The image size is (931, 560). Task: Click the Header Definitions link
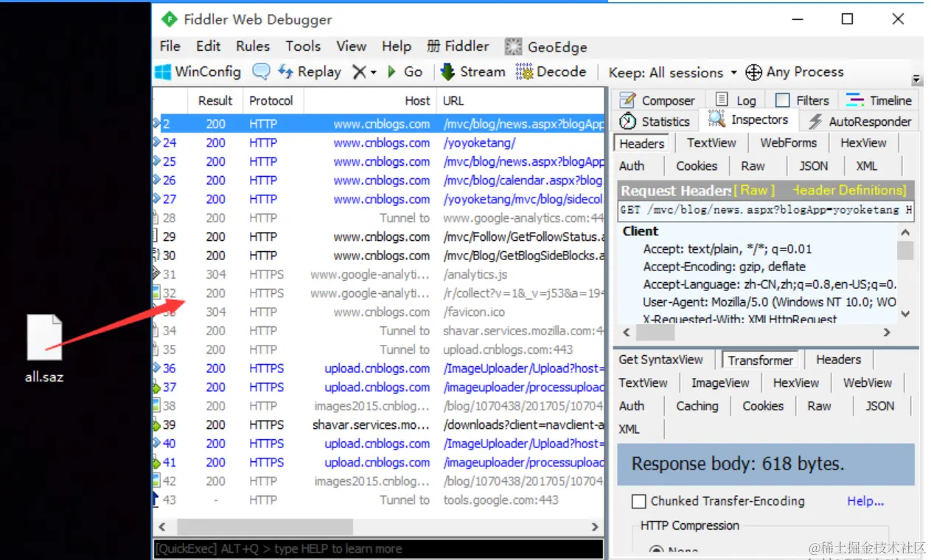(850, 190)
